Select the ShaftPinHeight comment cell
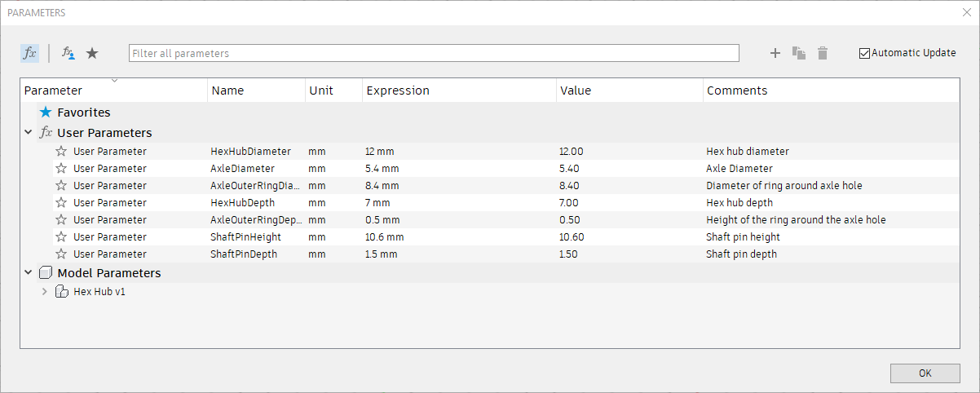 (x=743, y=237)
